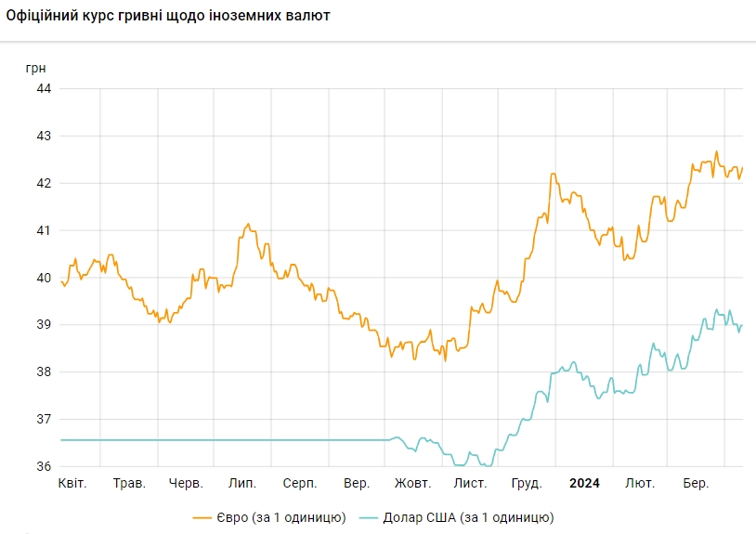Click the teal Долар США legend line marker

(371, 517)
